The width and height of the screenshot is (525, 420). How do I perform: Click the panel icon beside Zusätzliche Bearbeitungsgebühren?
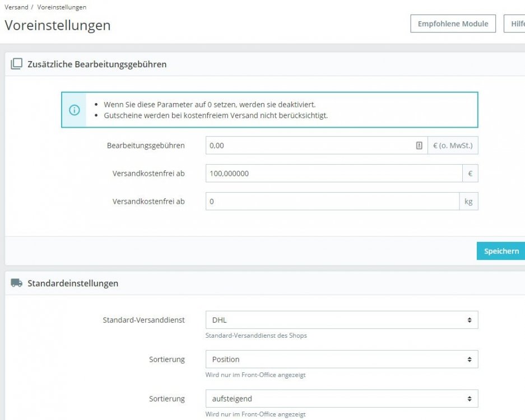(15, 64)
